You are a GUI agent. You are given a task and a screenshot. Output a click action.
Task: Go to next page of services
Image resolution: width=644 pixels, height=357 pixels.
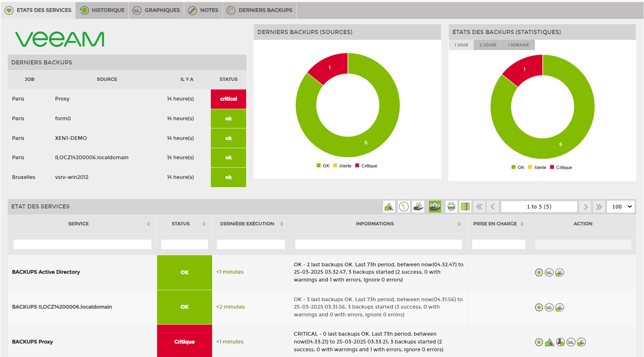(x=585, y=207)
